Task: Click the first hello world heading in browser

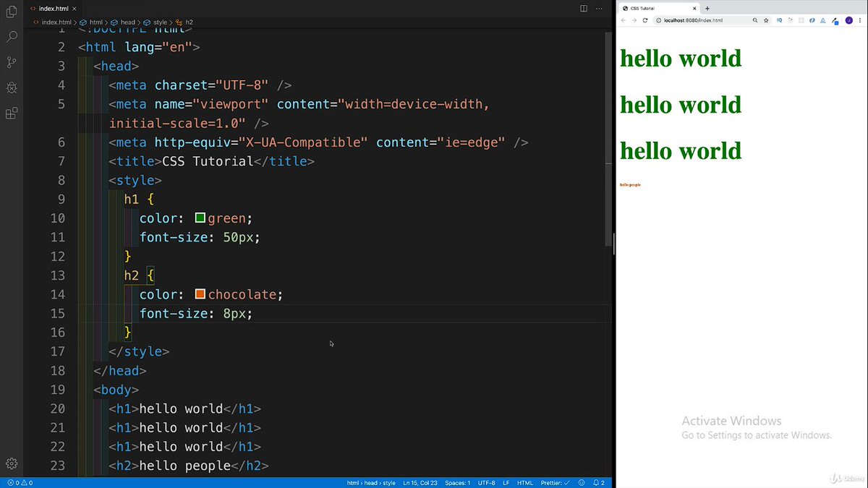Action: tap(681, 58)
